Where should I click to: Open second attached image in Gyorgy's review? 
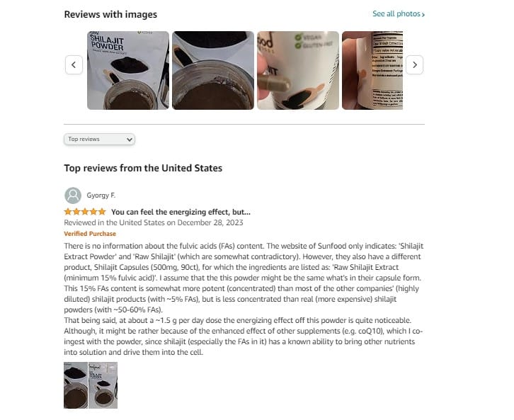(103, 385)
